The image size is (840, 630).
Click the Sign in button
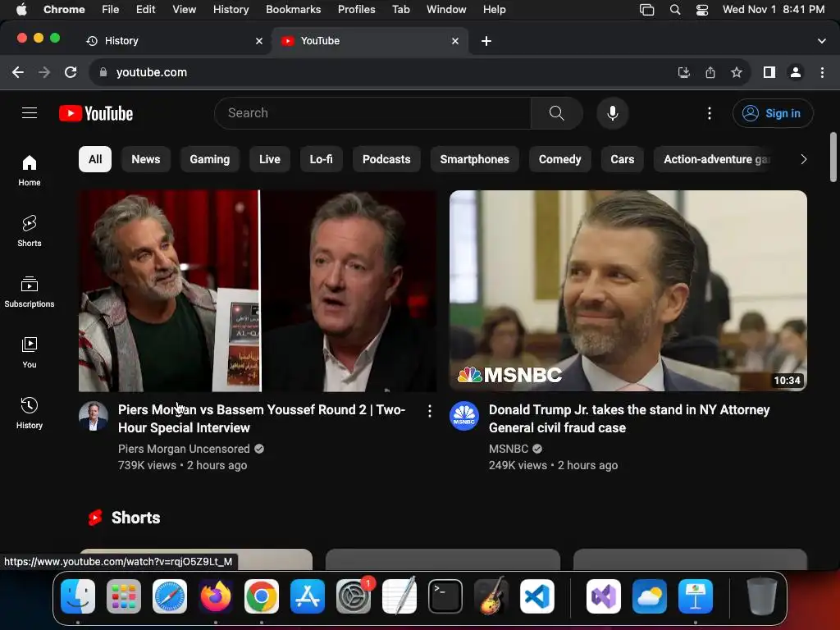773,113
